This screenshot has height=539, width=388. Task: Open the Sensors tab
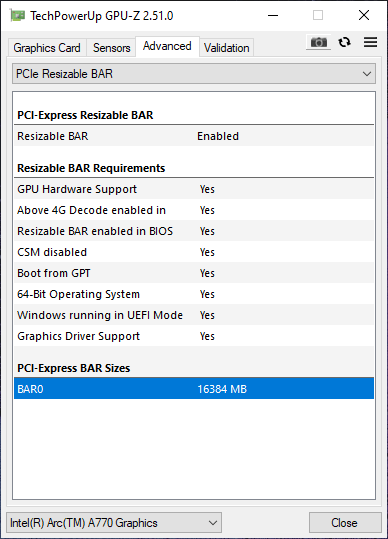click(x=111, y=48)
